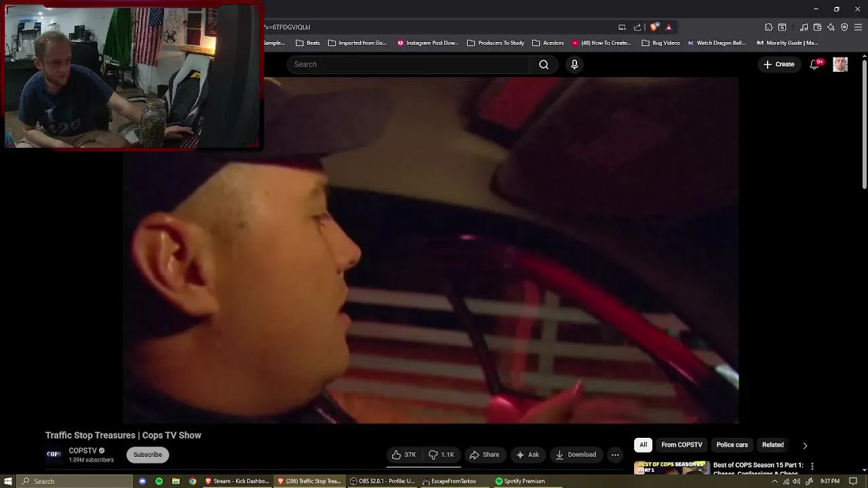Download the video

[576, 455]
